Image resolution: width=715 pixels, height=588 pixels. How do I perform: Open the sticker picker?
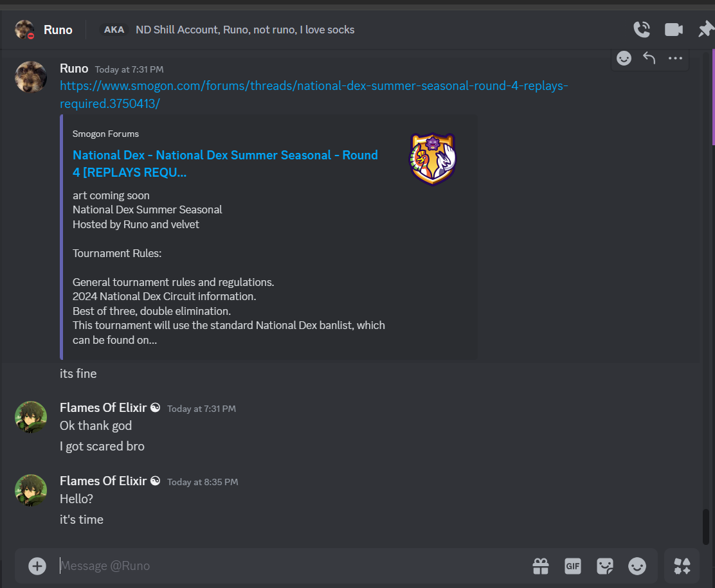pyautogui.click(x=604, y=566)
